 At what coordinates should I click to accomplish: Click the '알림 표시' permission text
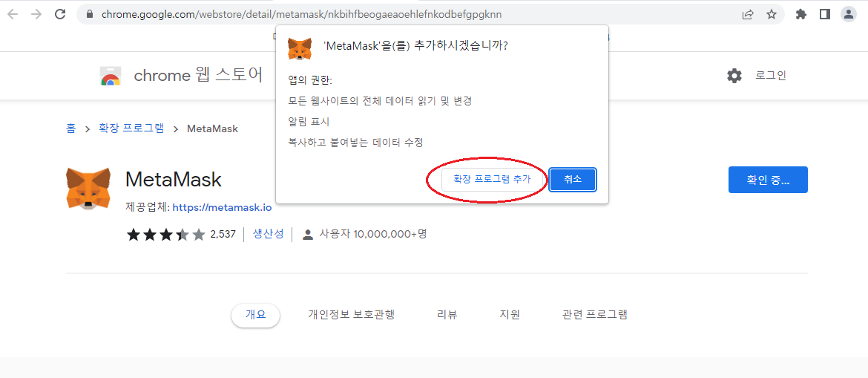click(309, 121)
